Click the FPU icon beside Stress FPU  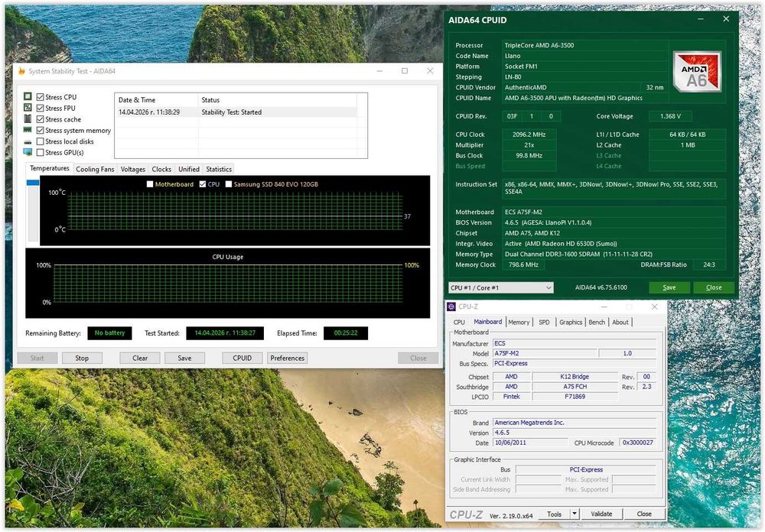[x=28, y=107]
